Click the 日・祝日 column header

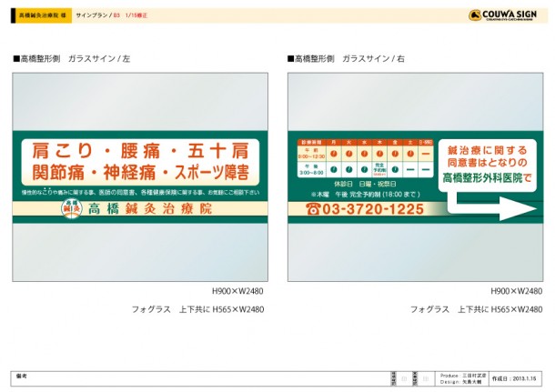(426, 142)
